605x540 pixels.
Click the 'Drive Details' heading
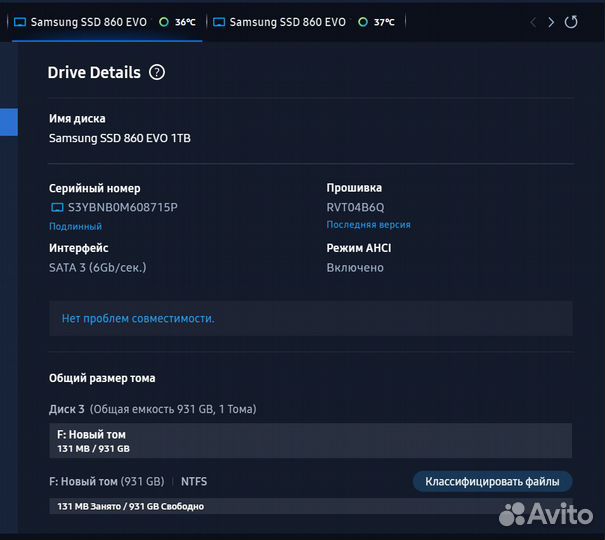(94, 73)
